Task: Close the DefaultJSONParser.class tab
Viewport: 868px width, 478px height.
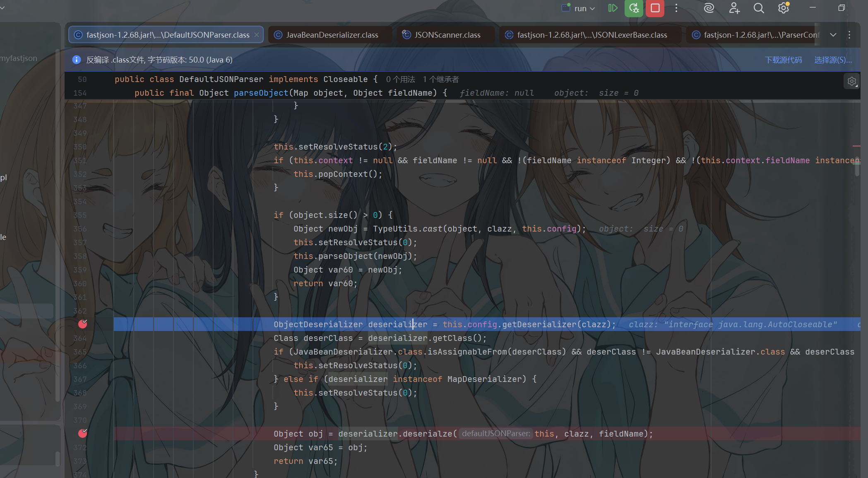Action: [x=257, y=35]
